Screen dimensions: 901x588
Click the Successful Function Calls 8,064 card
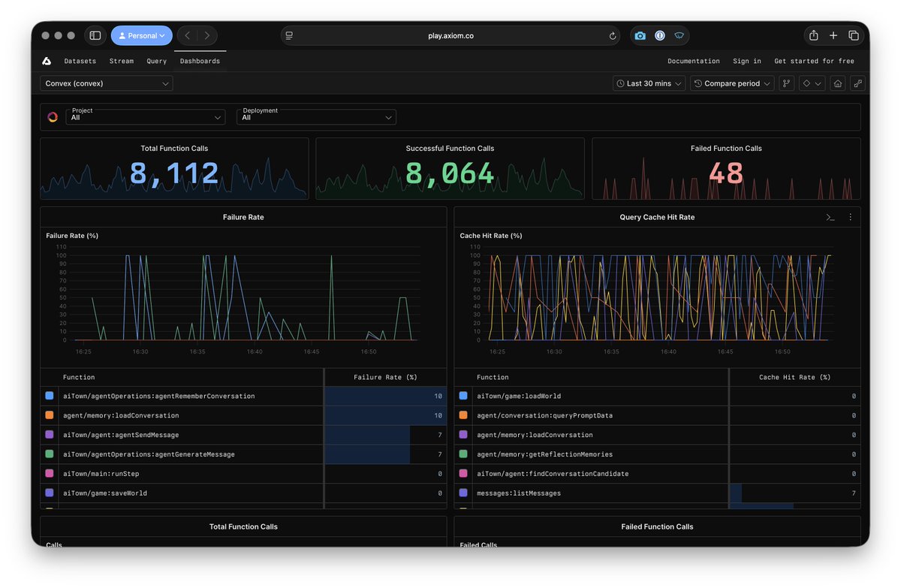[x=450, y=168]
